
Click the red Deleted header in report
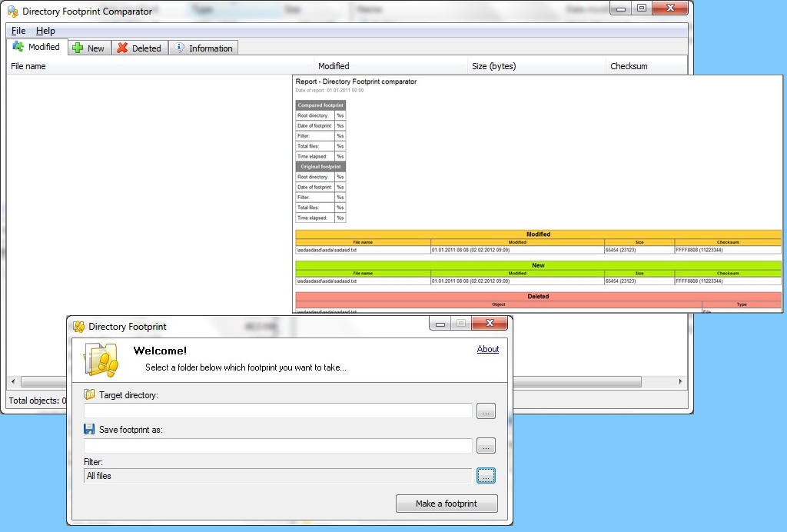538,296
